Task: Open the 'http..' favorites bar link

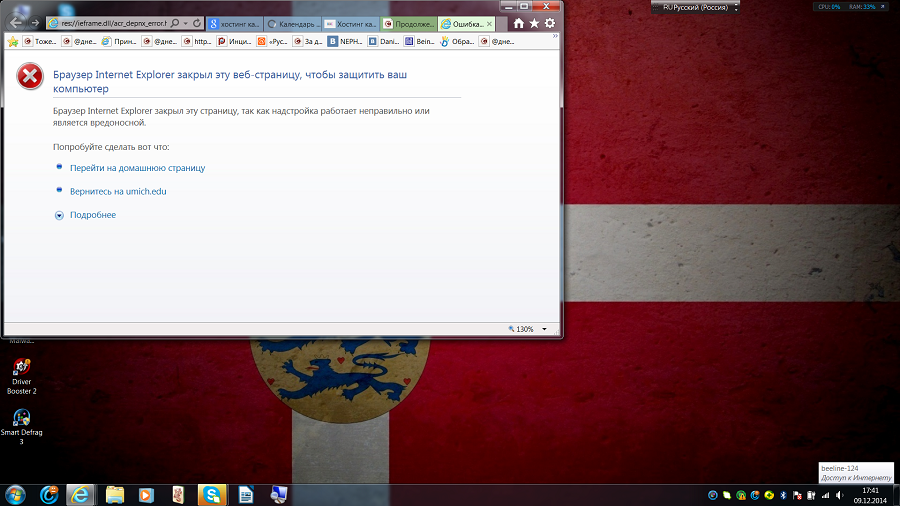Action: 197,41
